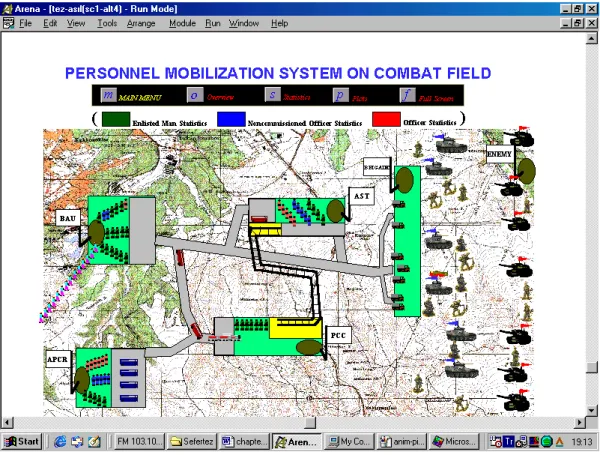Click the Arena title bar icon

point(7,8)
